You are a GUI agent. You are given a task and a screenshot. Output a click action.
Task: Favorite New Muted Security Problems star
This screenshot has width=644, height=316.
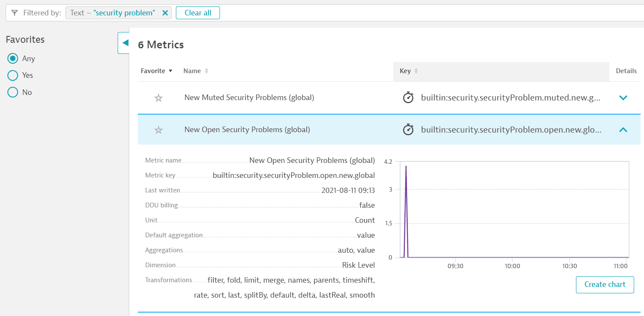pyautogui.click(x=158, y=98)
